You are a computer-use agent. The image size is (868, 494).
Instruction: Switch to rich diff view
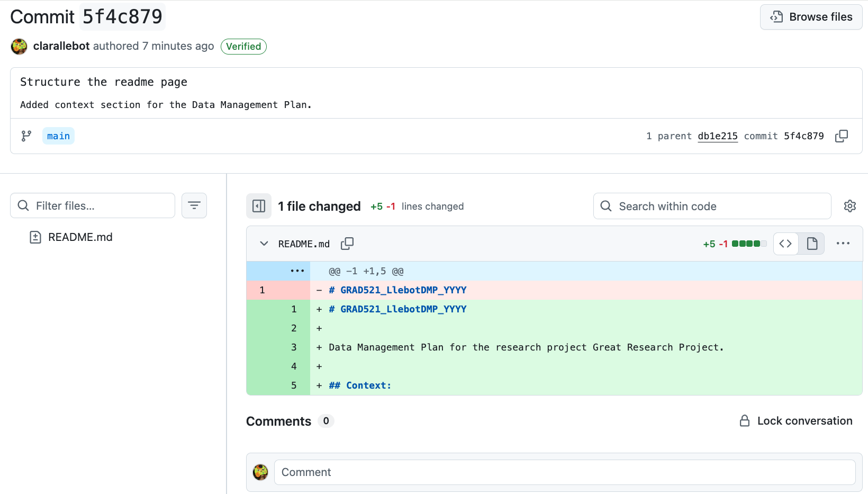[812, 244]
